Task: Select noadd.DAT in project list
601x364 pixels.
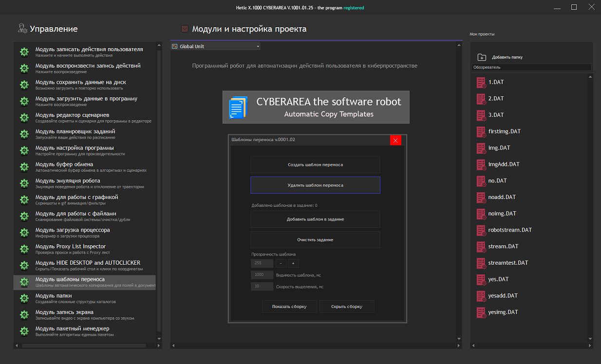Action: click(x=502, y=197)
